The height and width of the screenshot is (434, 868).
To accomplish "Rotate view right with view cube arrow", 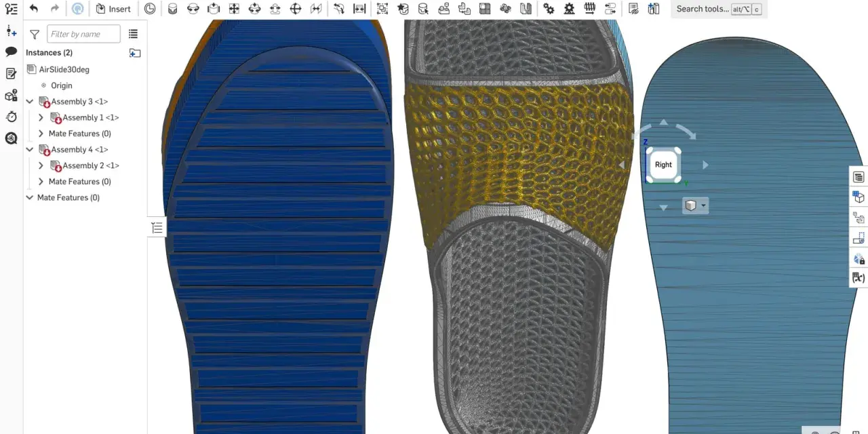I will pos(705,165).
